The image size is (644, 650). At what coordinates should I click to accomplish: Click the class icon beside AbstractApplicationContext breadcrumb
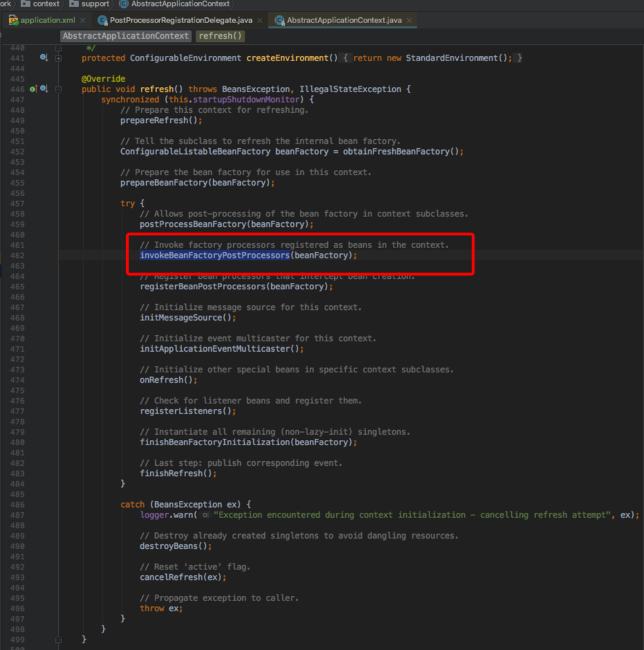point(124,4)
